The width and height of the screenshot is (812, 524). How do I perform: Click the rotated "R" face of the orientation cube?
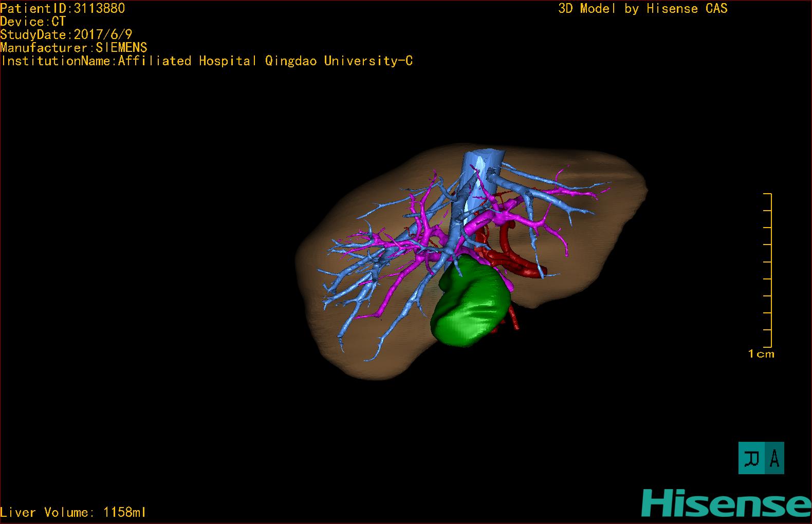coord(751,458)
